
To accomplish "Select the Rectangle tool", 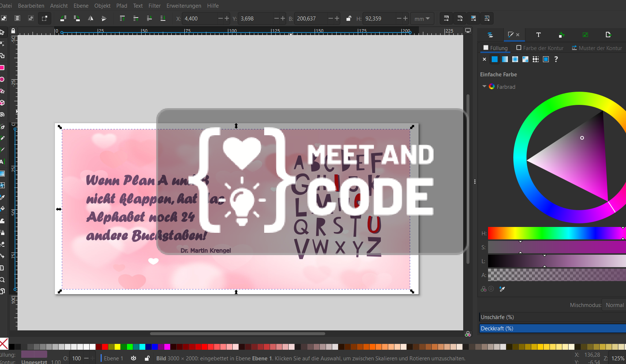I will [2, 68].
